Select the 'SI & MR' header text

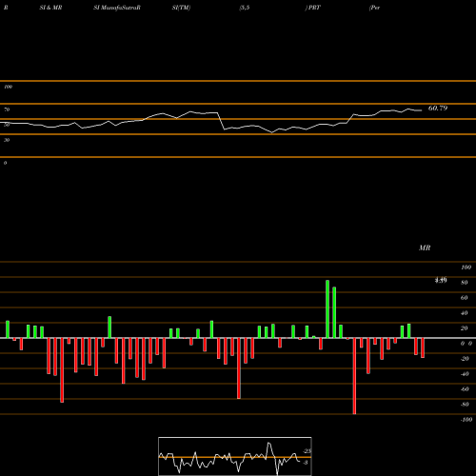point(50,8)
